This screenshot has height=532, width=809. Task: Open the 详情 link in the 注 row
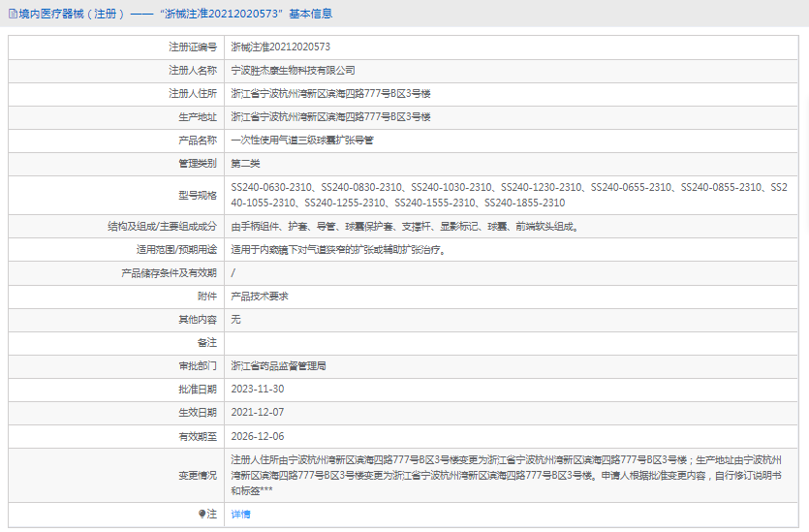[x=240, y=514]
